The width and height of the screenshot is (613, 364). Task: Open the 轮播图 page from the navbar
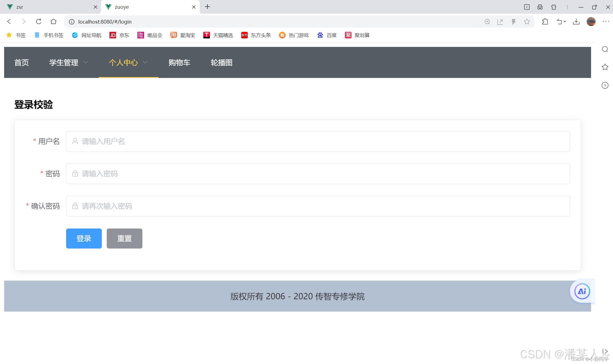(221, 63)
